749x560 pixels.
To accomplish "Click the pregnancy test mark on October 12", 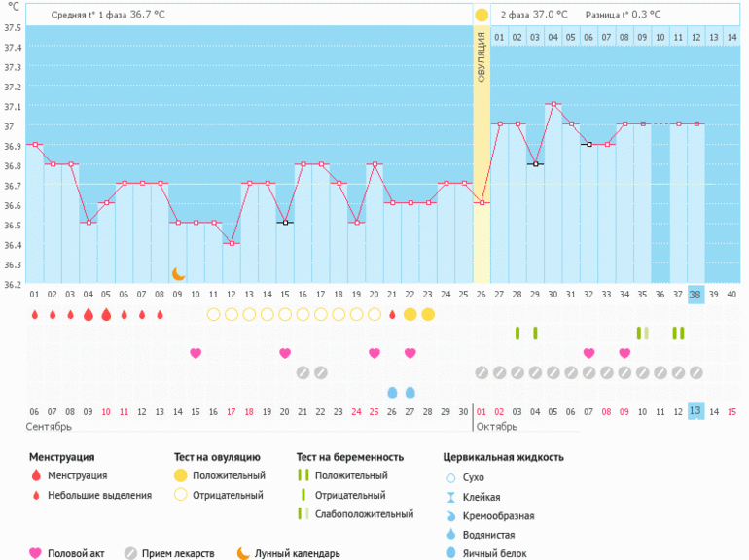I will tap(678, 333).
